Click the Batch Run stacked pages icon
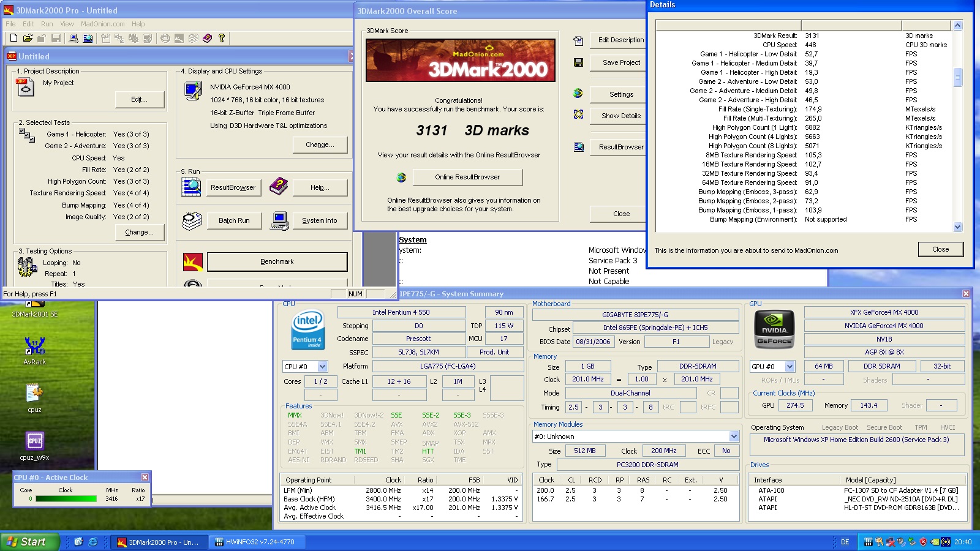Viewport: 980px width, 551px height. tap(192, 220)
